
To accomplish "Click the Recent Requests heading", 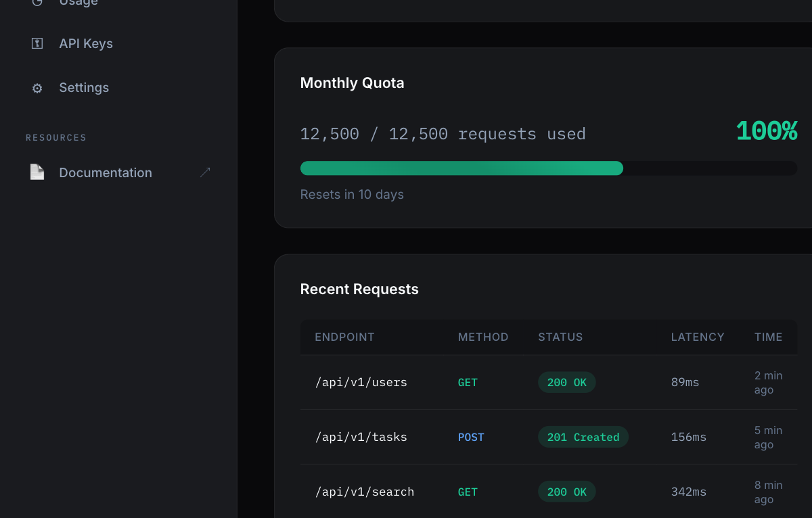I will click(359, 289).
